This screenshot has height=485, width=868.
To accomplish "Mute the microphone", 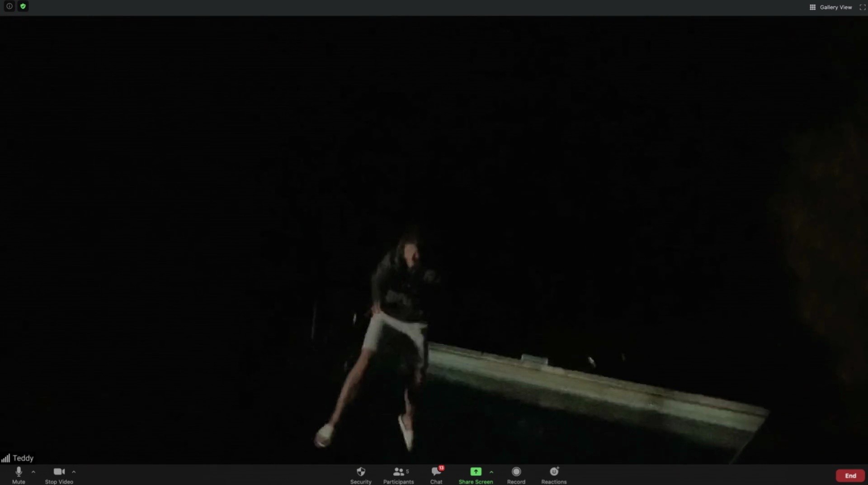I will (x=19, y=475).
